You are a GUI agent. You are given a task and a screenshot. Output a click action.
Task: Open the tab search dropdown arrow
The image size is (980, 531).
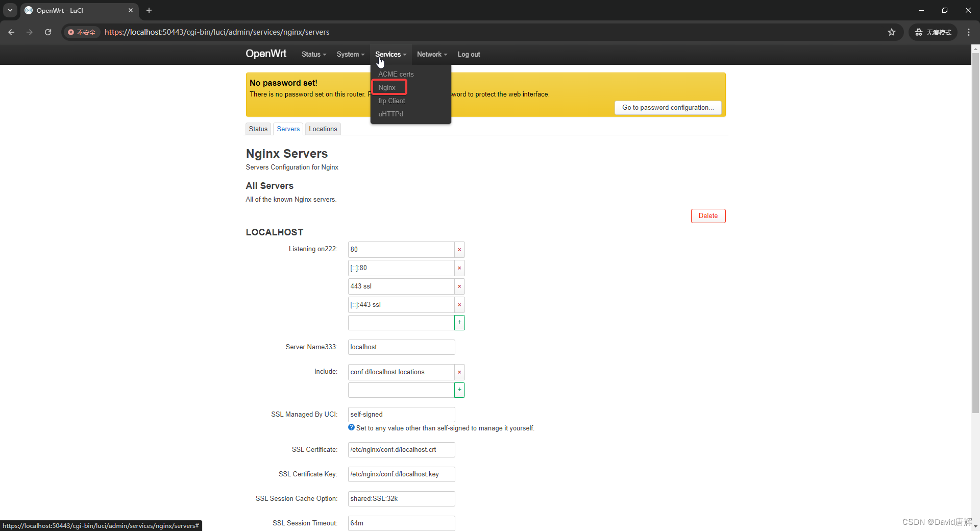(10, 10)
